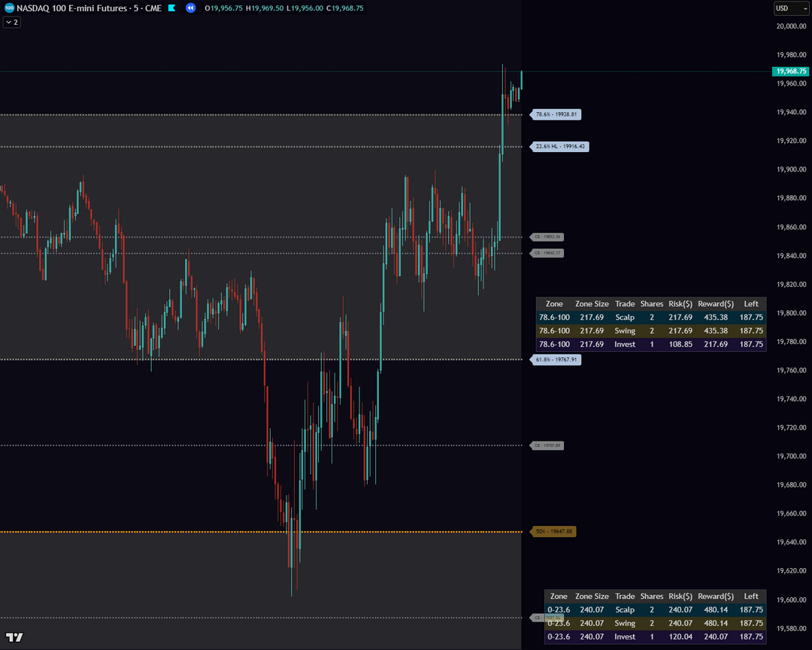This screenshot has width=812, height=650.
Task: Click the NASDAQ 100 E-mini Futures symbol title
Action: coord(89,8)
